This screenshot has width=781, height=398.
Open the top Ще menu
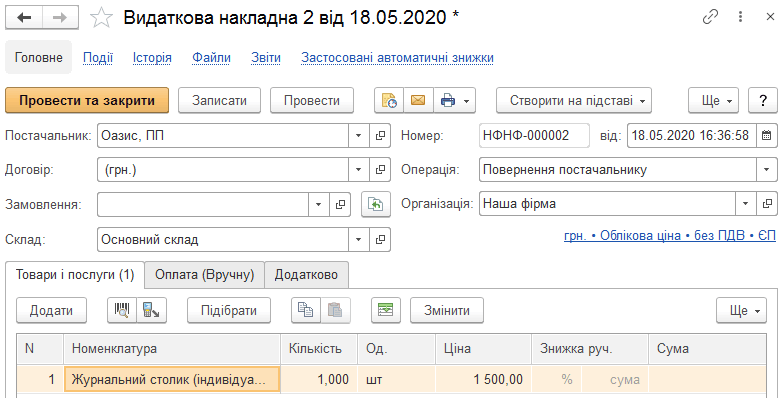coord(713,101)
